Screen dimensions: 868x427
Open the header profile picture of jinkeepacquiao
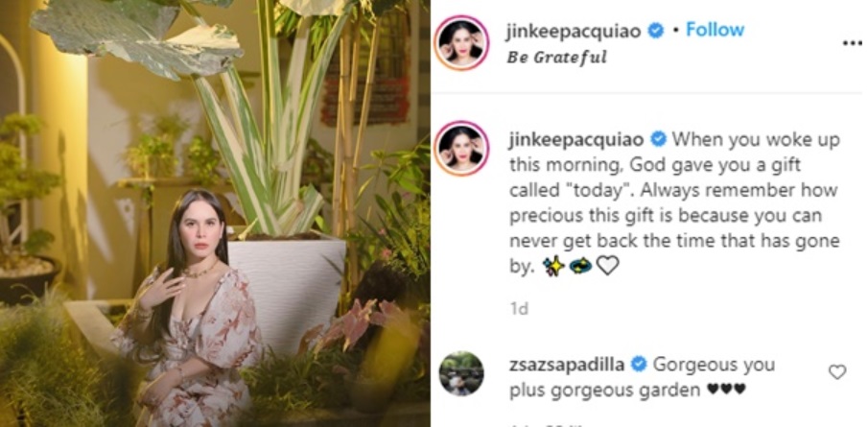(x=461, y=43)
